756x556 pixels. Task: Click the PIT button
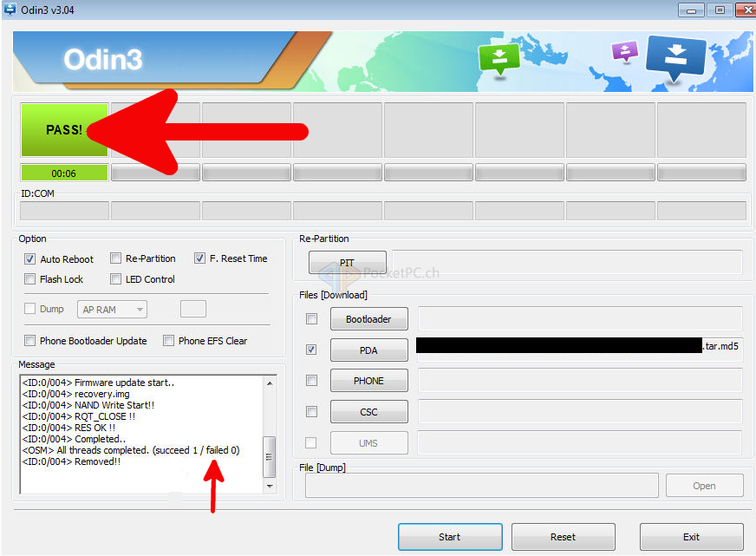[x=347, y=262]
